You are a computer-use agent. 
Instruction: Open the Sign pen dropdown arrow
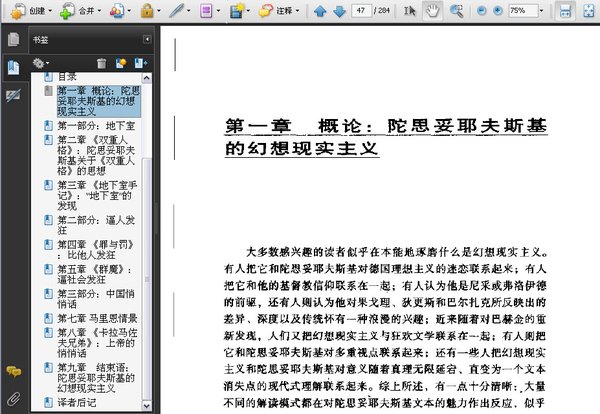(x=188, y=11)
